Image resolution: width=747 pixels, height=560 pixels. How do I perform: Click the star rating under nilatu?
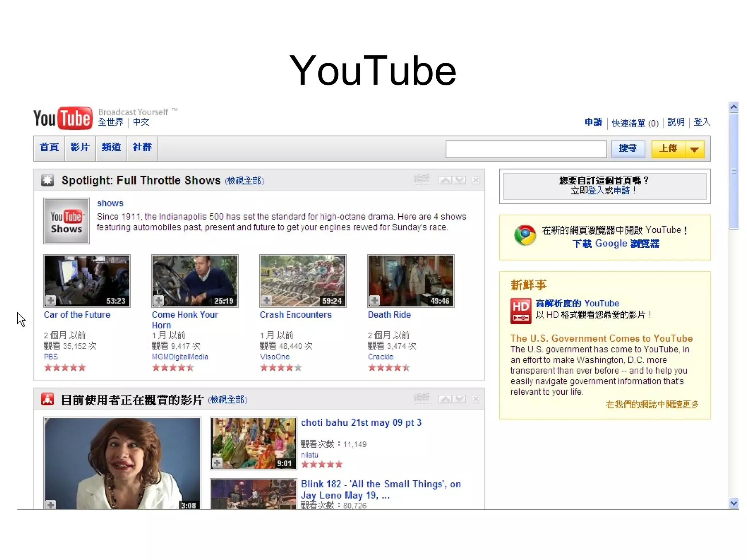click(322, 464)
